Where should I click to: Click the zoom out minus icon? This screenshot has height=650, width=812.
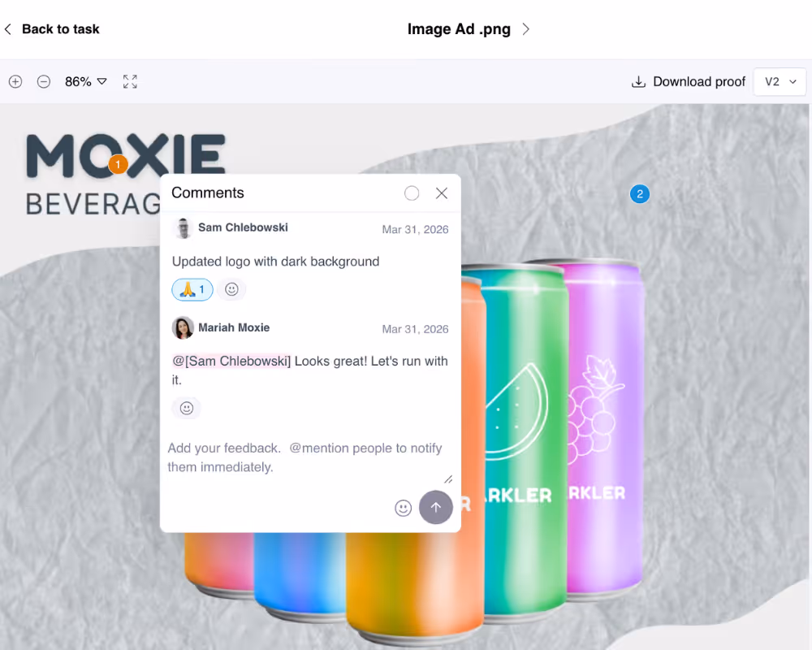coord(44,81)
